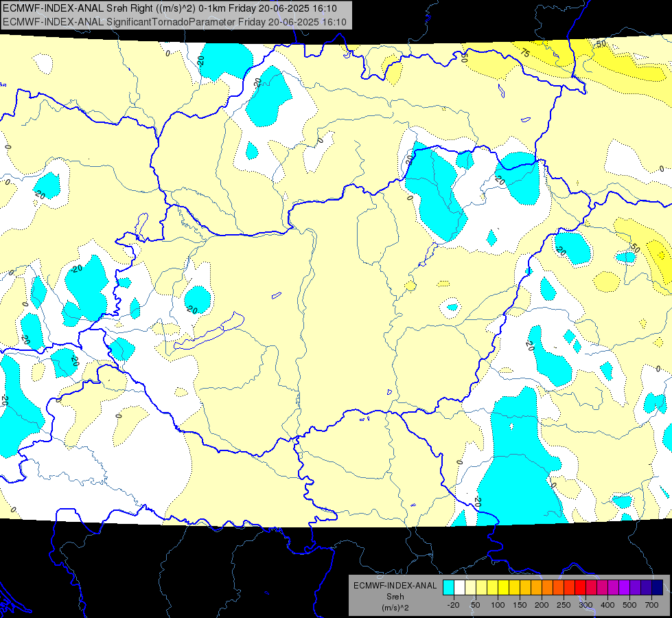Screen dimensions: 672x618
Task: Click the '(m/s)^2' unit label in the legend
Action: pyautogui.click(x=395, y=608)
